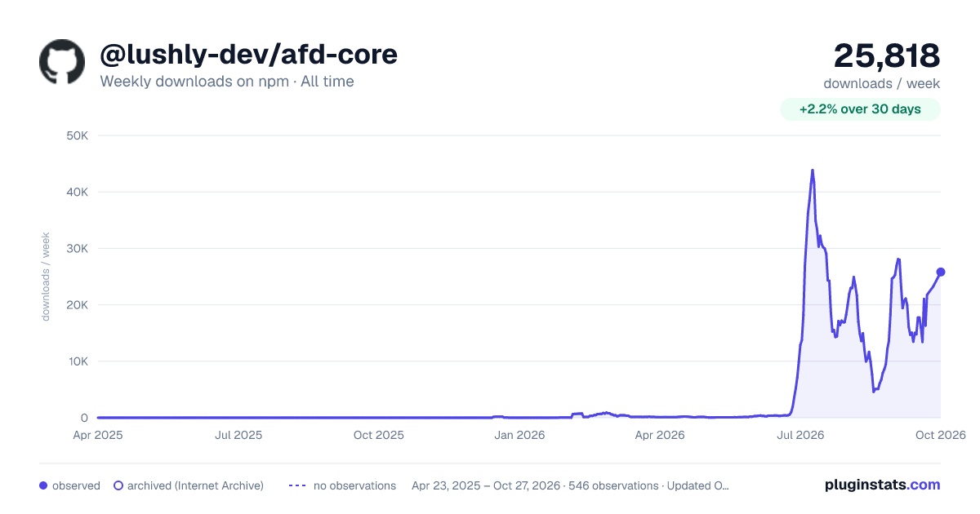Click the 'no observations' legend text
Screen dimensions: 980x514
click(x=354, y=485)
